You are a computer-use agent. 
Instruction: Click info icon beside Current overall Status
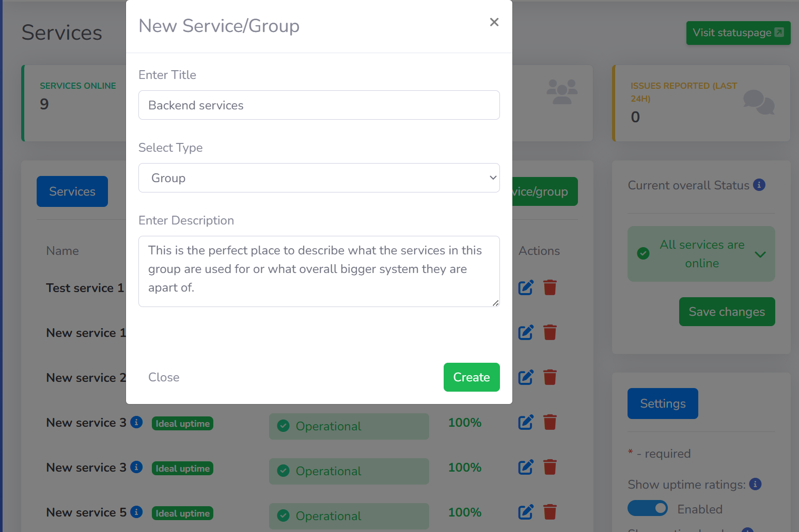click(759, 184)
